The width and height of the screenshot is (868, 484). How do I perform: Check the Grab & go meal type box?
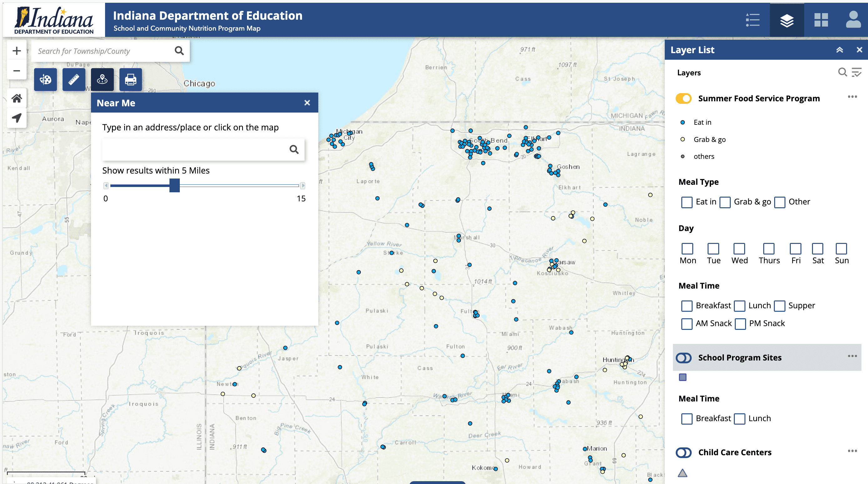(725, 202)
